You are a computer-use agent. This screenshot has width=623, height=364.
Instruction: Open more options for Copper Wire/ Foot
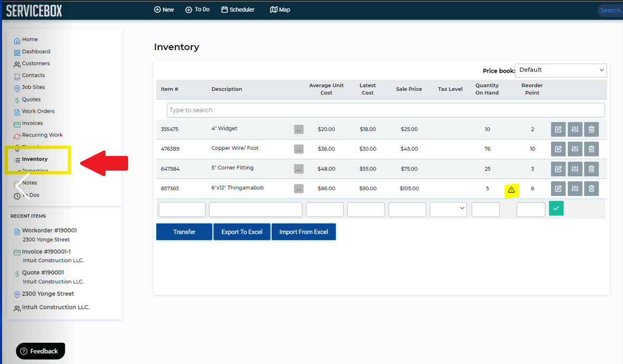point(299,149)
